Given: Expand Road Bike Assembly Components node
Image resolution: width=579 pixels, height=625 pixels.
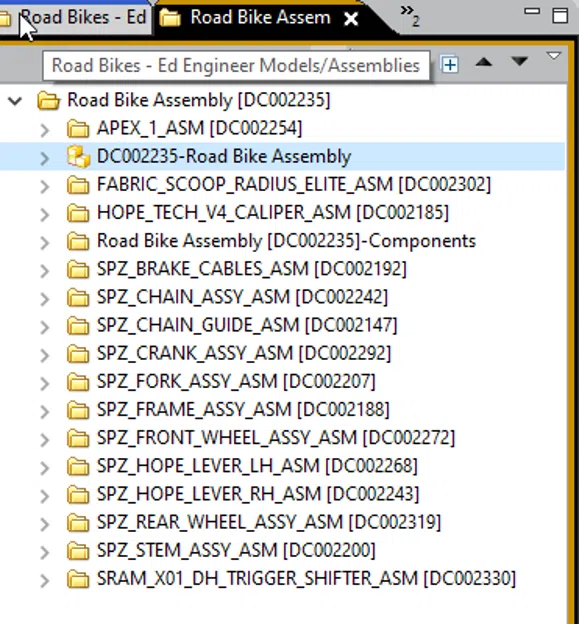Looking at the screenshot, I should pos(45,242).
